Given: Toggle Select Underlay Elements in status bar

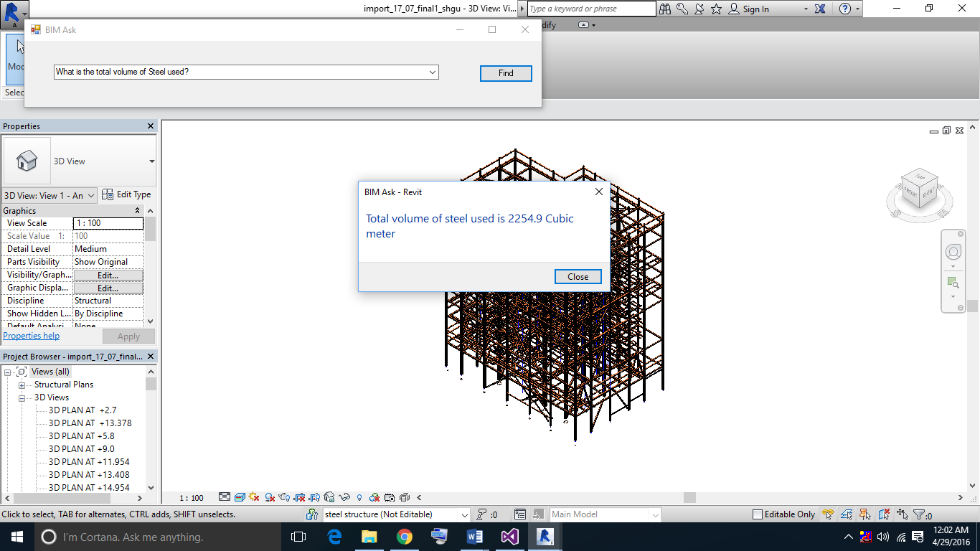Looking at the screenshot, I should pos(847,514).
